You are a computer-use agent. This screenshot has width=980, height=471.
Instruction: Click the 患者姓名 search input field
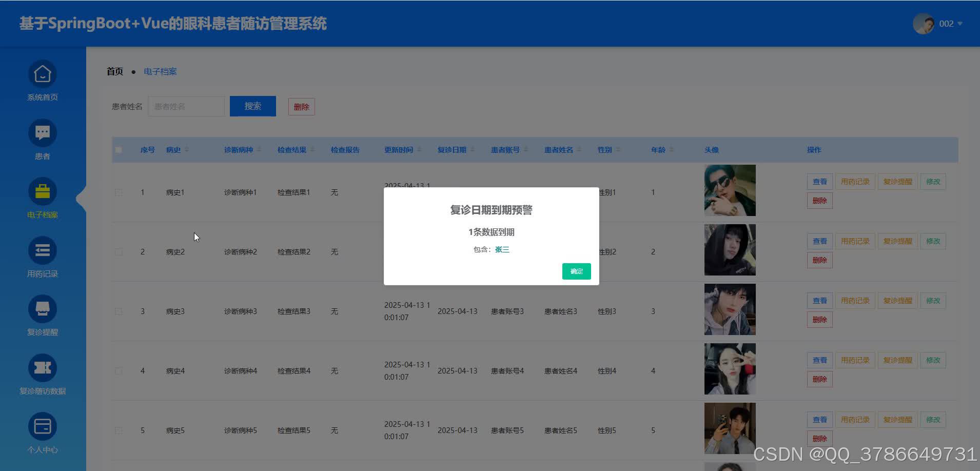(x=186, y=106)
